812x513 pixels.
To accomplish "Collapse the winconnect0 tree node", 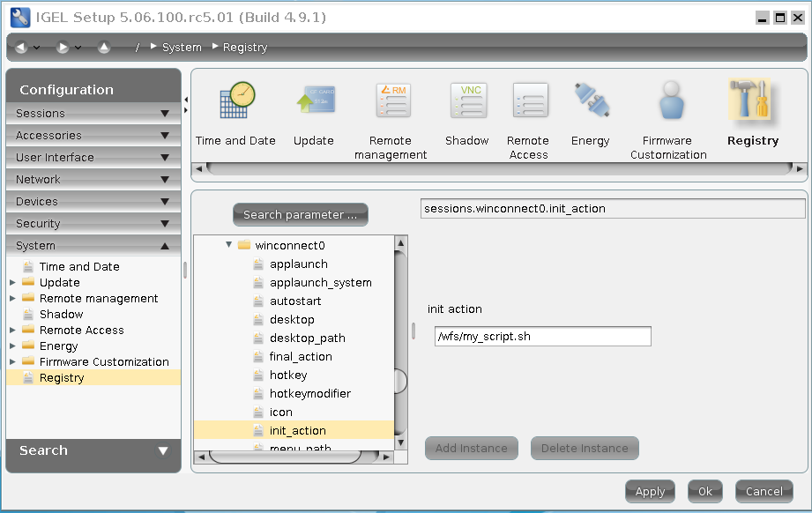I will coord(227,245).
